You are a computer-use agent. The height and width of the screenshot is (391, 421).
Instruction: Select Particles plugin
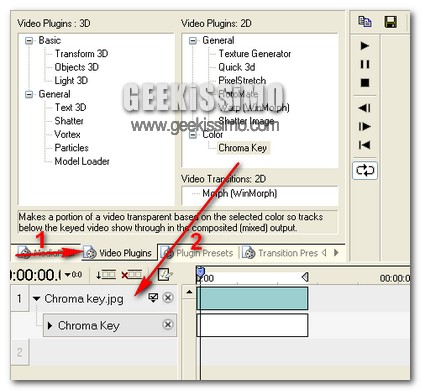pyautogui.click(x=71, y=148)
